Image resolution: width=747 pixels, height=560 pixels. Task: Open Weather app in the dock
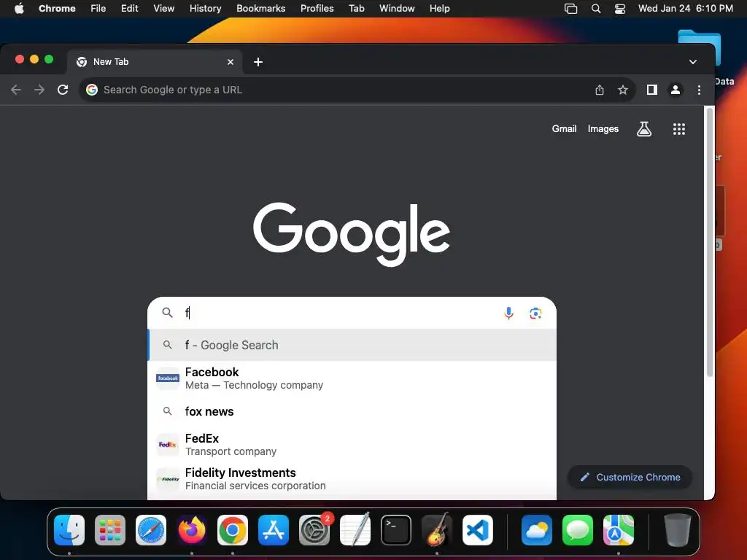point(537,530)
